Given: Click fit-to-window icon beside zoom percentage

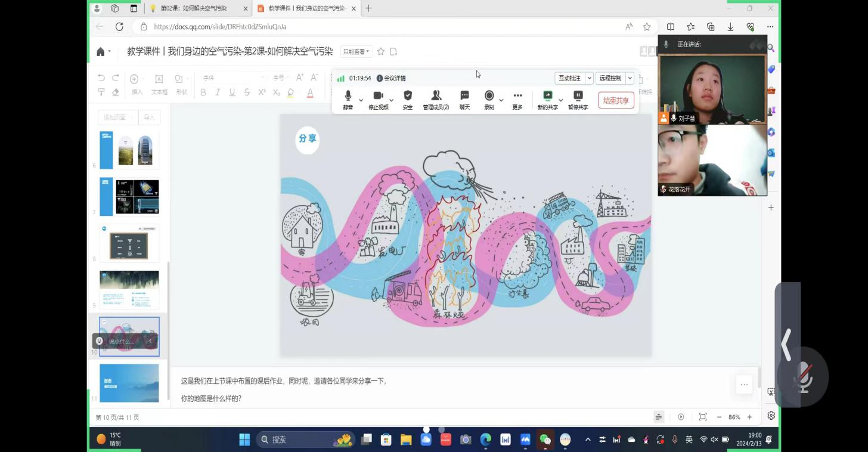Looking at the screenshot, I should tap(703, 417).
